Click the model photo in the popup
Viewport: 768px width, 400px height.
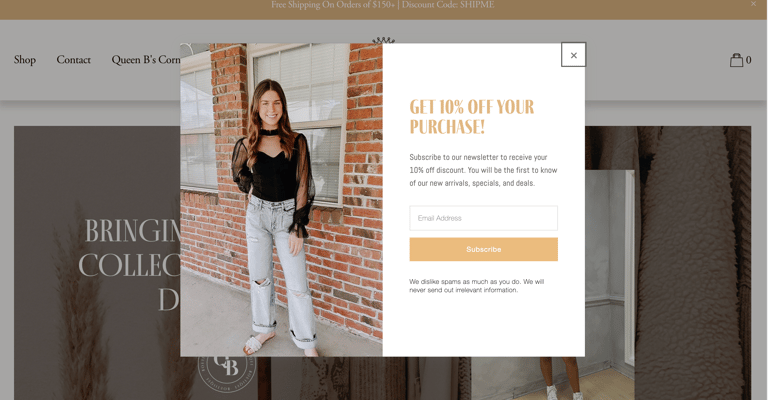pyautogui.click(x=281, y=200)
